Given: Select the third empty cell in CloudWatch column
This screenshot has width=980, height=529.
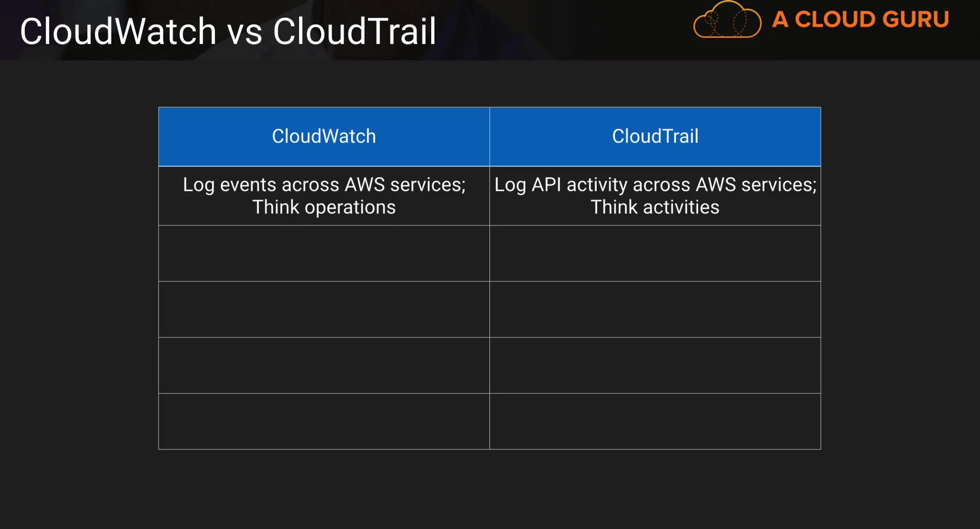Looking at the screenshot, I should [324, 365].
